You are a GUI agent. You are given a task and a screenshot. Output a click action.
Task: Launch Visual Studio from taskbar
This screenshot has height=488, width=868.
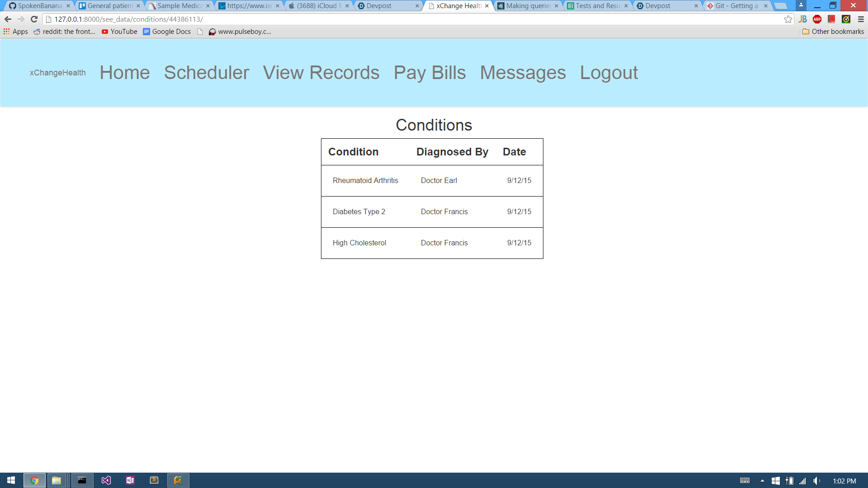pyautogui.click(x=106, y=480)
